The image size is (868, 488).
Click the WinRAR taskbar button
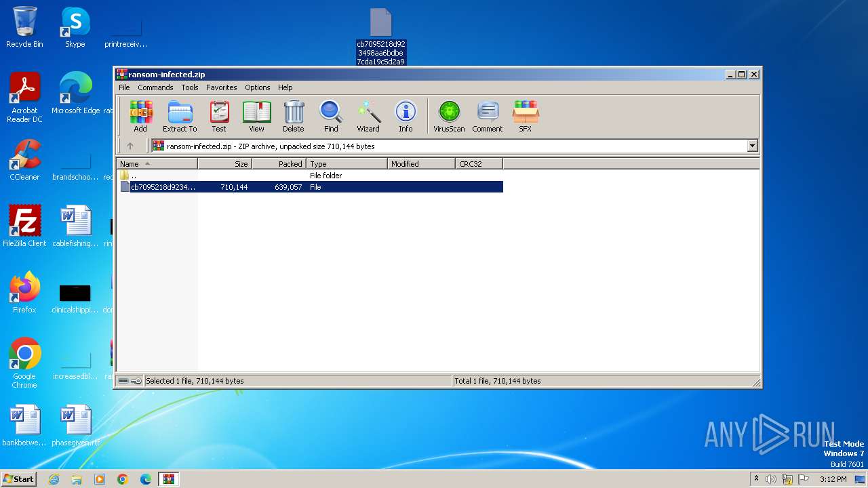click(168, 479)
